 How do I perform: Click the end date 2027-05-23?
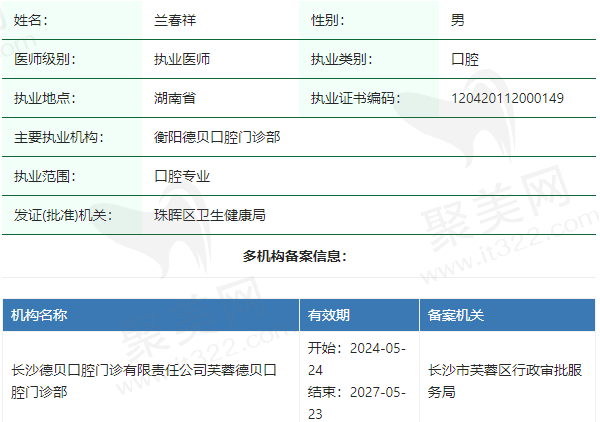tap(357, 403)
